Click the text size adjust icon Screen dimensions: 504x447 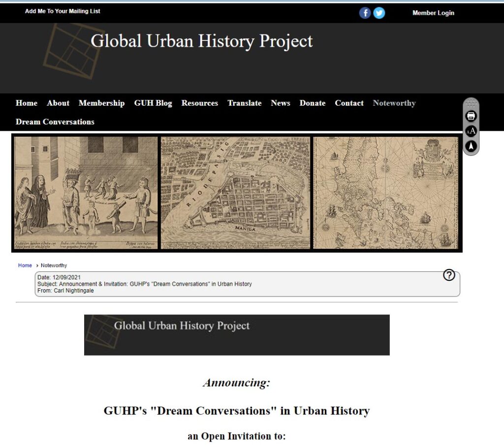pos(471,131)
